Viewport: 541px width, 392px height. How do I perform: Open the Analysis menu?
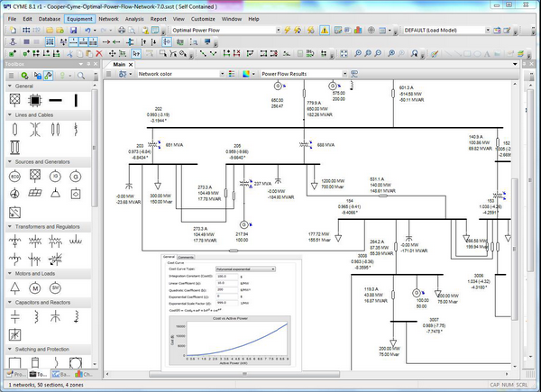(x=133, y=18)
